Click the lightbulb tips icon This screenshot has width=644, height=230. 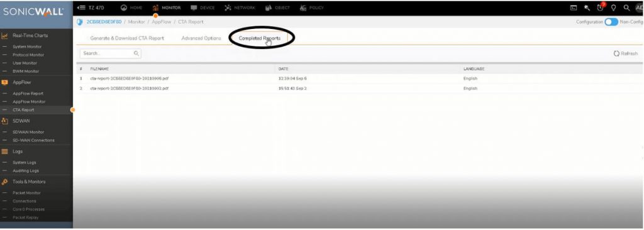[614, 8]
